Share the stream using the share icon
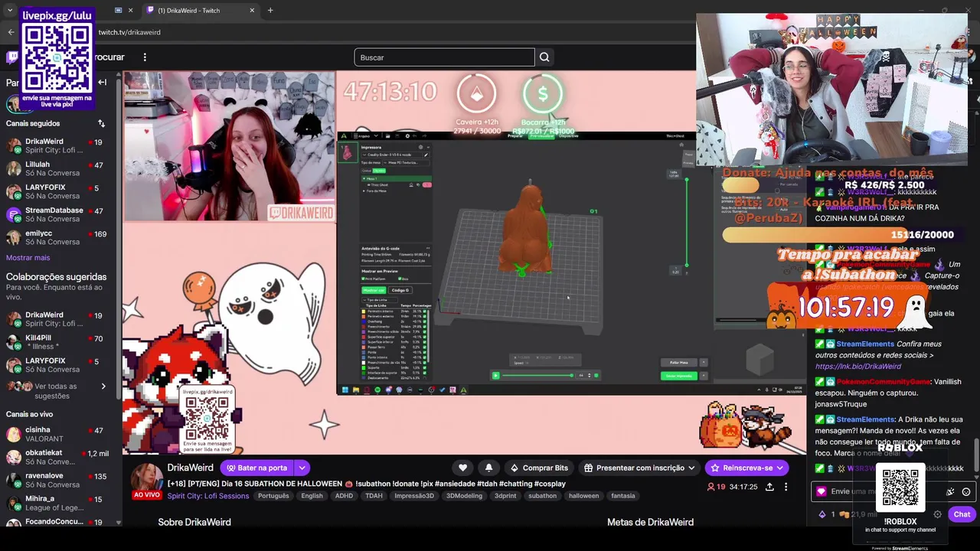This screenshot has height=551, width=980. click(x=769, y=487)
